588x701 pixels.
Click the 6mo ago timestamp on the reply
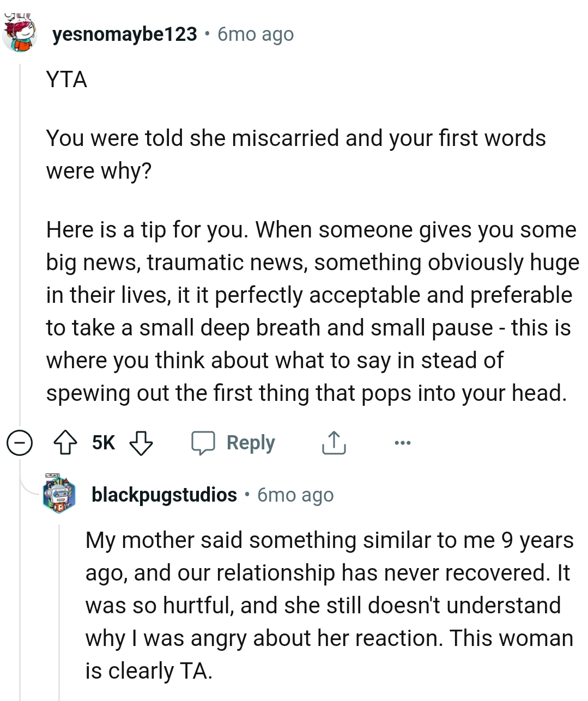pyautogui.click(x=295, y=495)
